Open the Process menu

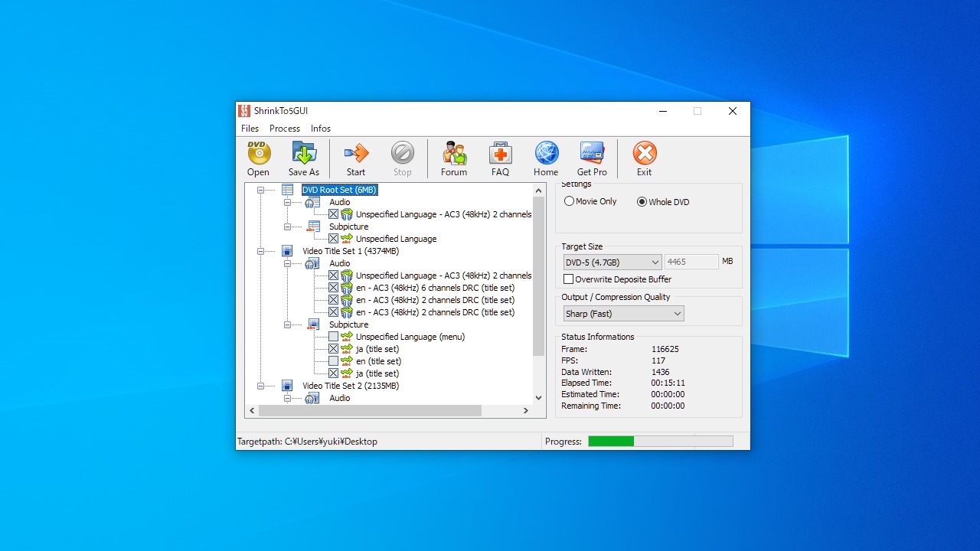[285, 129]
